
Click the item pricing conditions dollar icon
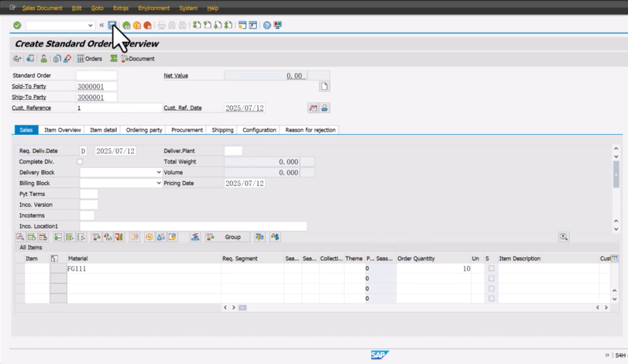274,237
